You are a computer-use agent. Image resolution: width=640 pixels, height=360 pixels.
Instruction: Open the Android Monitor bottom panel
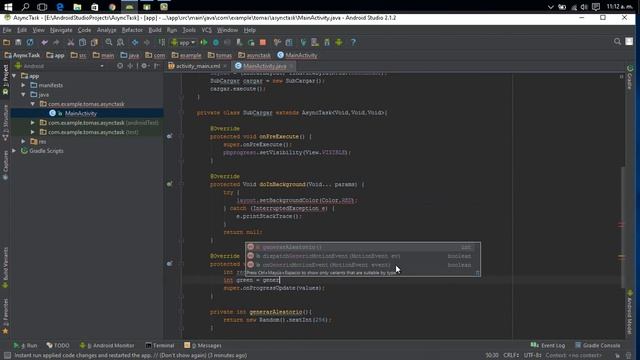[107, 345]
